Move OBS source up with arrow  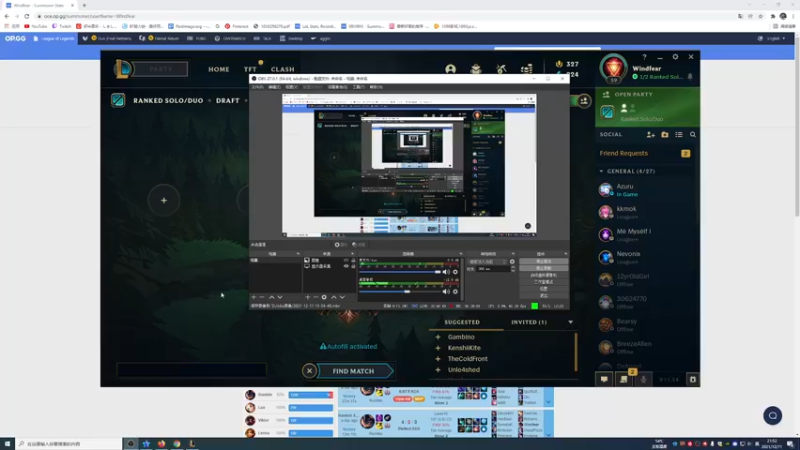point(334,297)
